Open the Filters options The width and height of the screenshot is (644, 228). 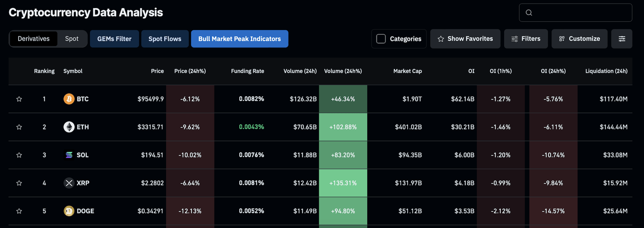tap(526, 39)
